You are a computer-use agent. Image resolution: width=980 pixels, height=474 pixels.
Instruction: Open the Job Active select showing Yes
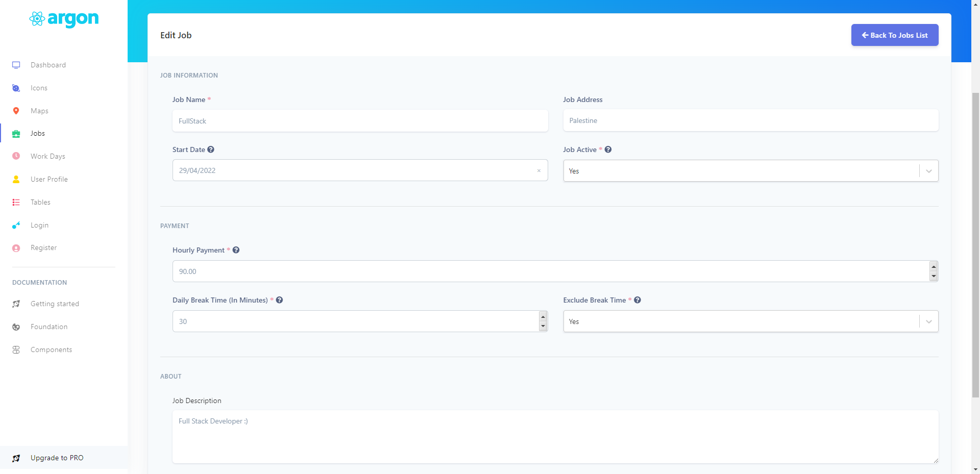tap(750, 171)
